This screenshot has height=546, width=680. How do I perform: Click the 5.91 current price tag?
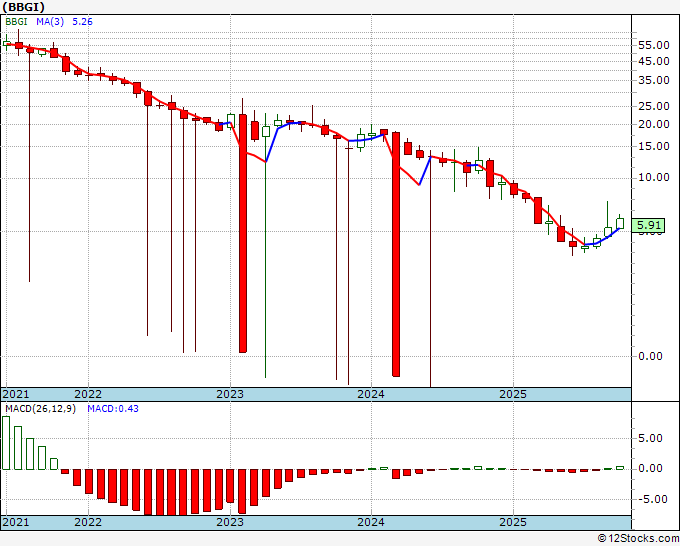[648, 226]
